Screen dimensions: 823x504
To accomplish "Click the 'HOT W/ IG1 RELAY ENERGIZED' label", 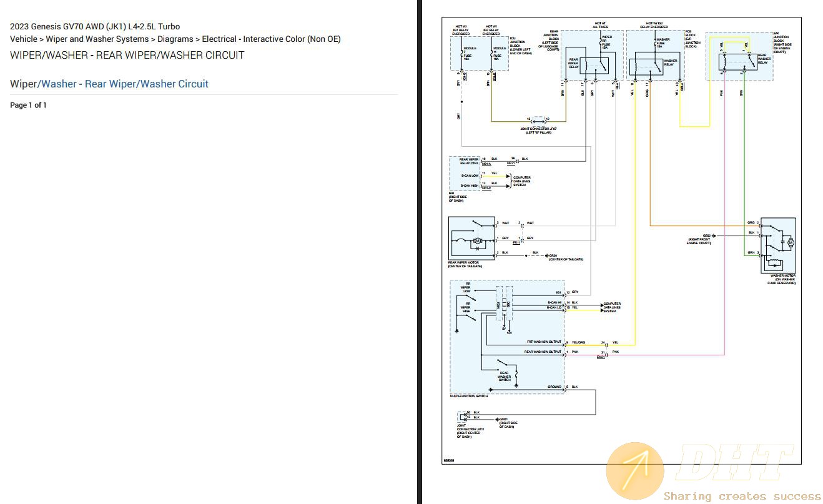I will (x=460, y=31).
